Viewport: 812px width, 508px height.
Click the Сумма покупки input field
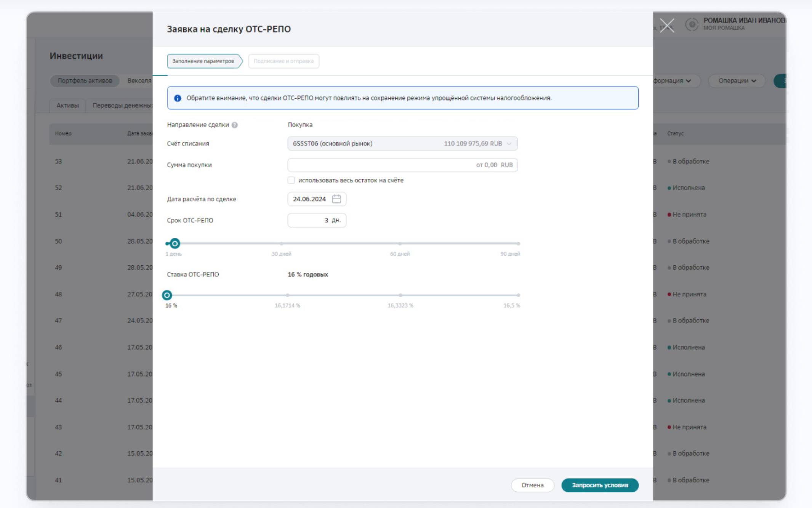[x=402, y=165]
